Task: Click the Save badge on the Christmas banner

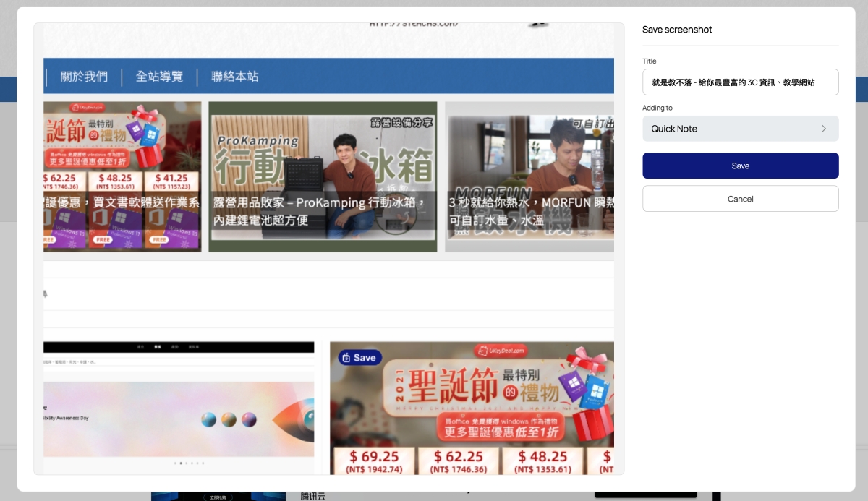Action: (x=359, y=357)
